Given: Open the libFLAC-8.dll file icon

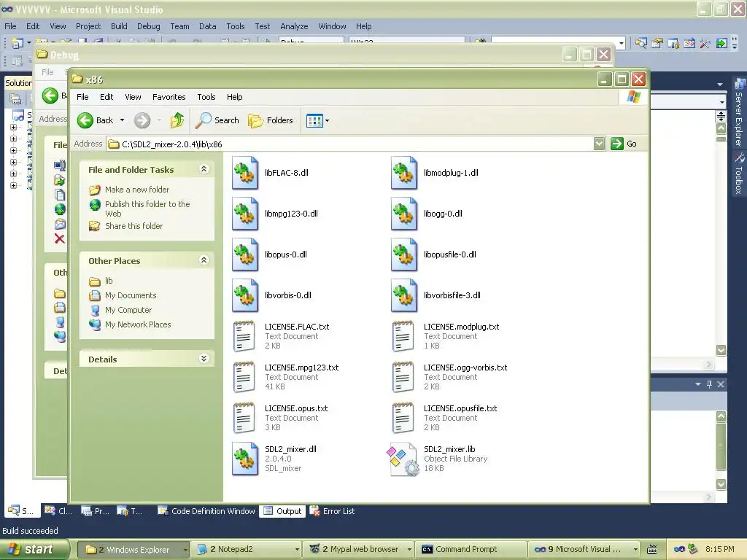Looking at the screenshot, I should pyautogui.click(x=245, y=174).
